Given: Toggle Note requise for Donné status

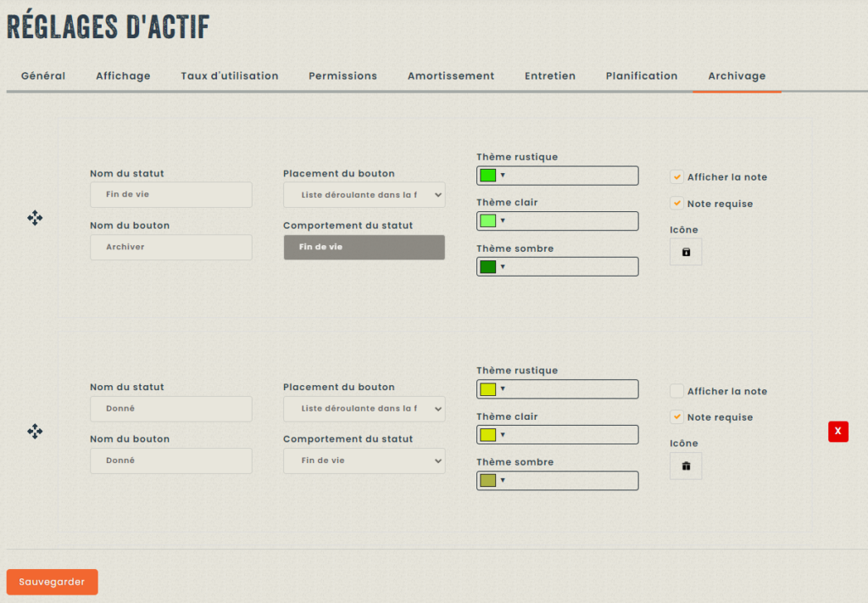Looking at the screenshot, I should pos(676,417).
